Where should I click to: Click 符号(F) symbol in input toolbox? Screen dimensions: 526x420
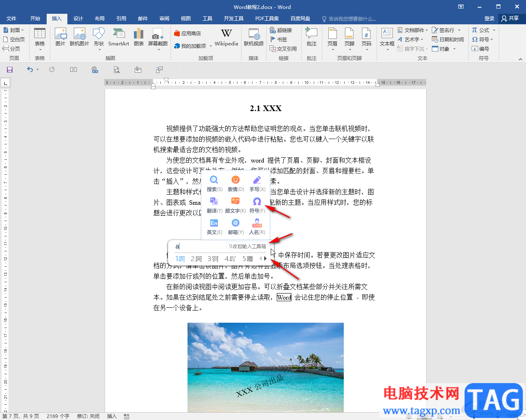[257, 205]
